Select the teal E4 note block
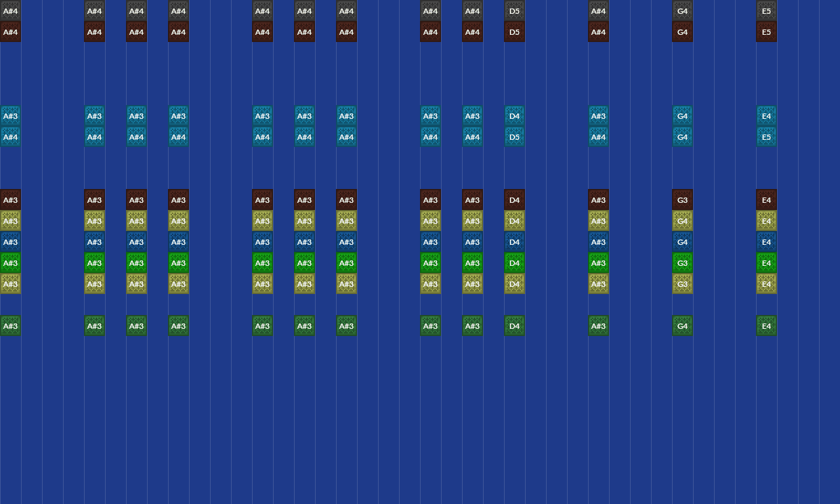The image size is (840, 504). pyautogui.click(x=766, y=115)
